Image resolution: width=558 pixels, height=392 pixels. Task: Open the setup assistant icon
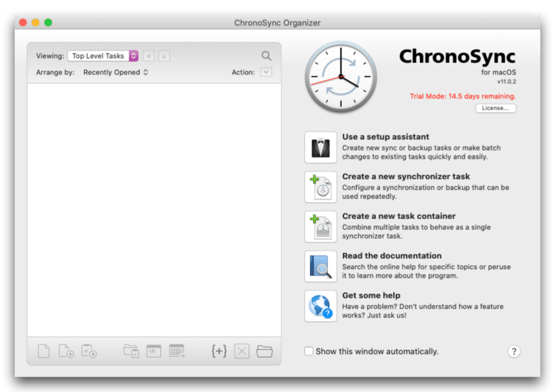tap(320, 147)
